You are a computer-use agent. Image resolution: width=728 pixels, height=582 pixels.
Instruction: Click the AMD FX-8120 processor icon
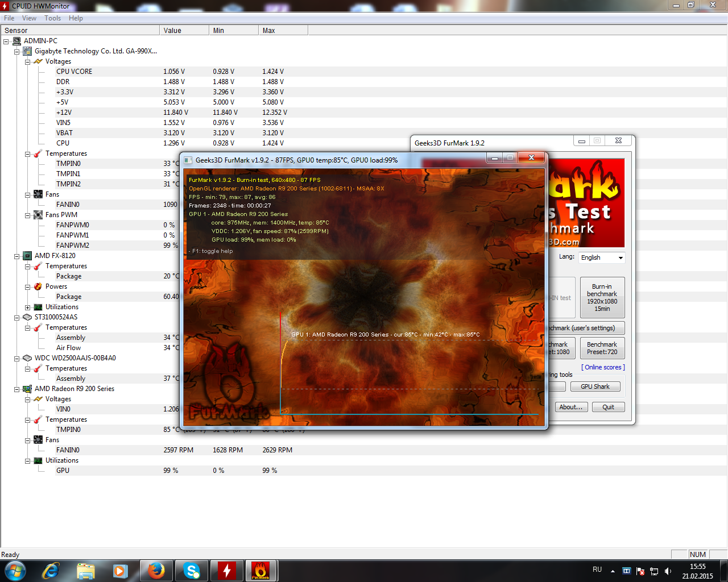tap(27, 256)
